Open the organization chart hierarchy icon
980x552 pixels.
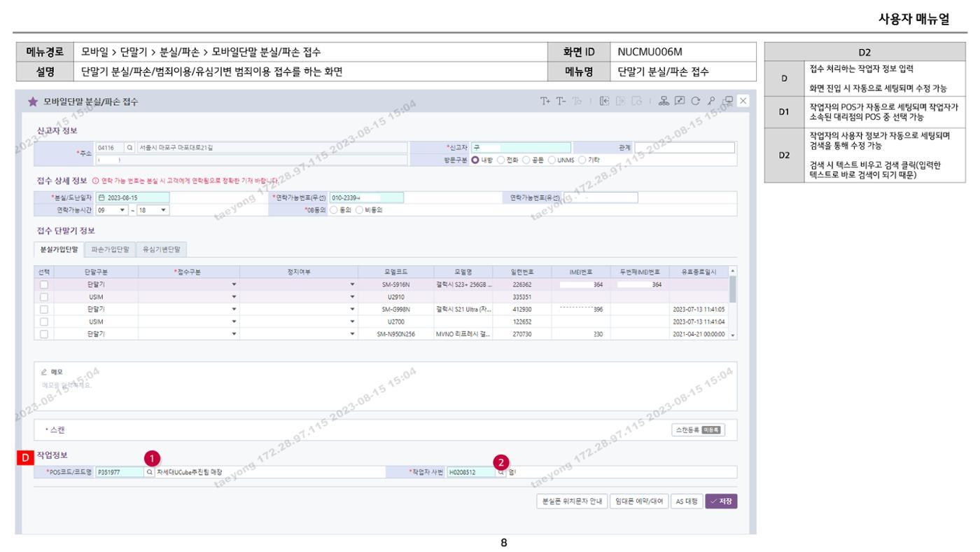[665, 102]
